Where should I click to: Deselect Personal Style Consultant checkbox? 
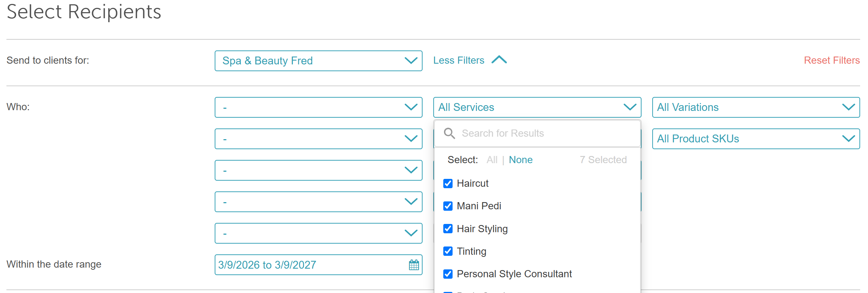448,274
